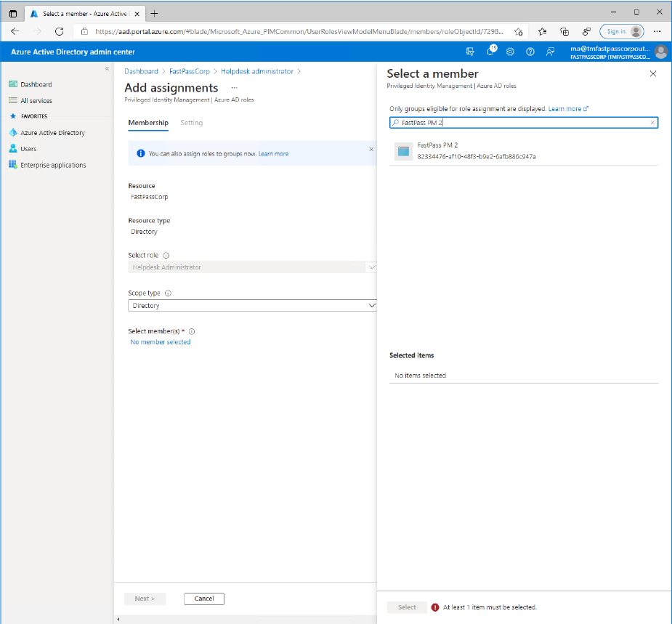Image resolution: width=672 pixels, height=624 pixels.
Task: Collapse the left sidebar with double chevron
Action: click(x=107, y=69)
